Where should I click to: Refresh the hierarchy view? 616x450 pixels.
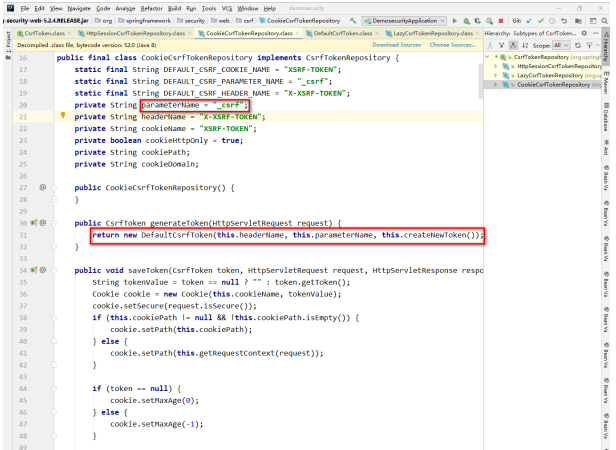[x=578, y=46]
